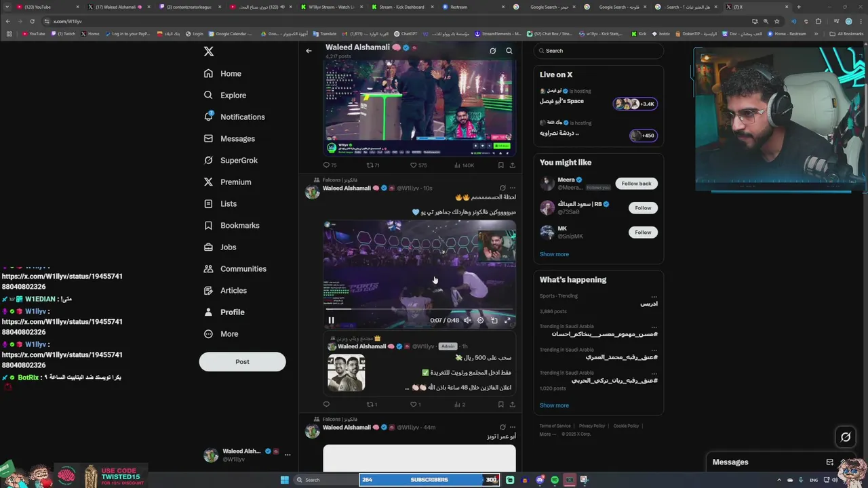Screen dimensions: 868x488
Task: Reply to the 10s video post
Action: tap(326, 405)
